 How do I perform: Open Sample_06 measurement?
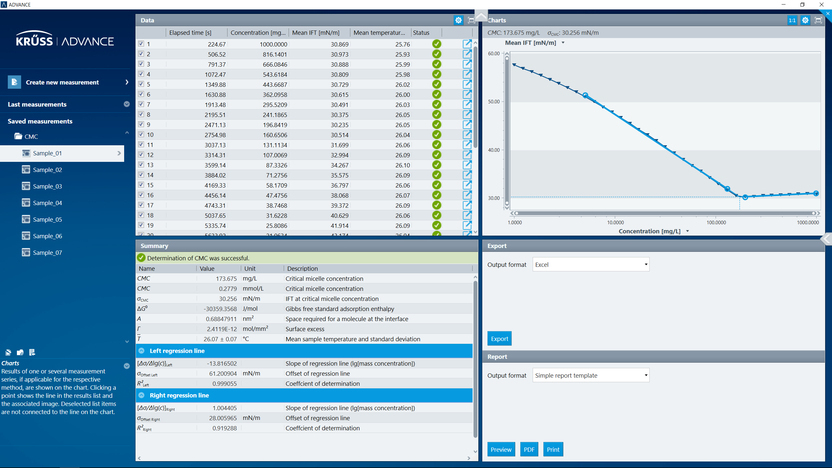(x=47, y=236)
